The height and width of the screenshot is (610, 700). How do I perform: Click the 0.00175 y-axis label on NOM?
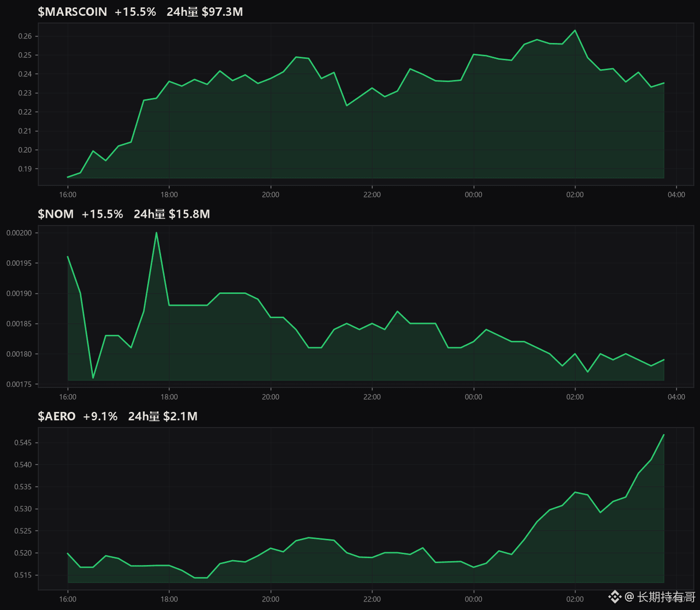19,384
